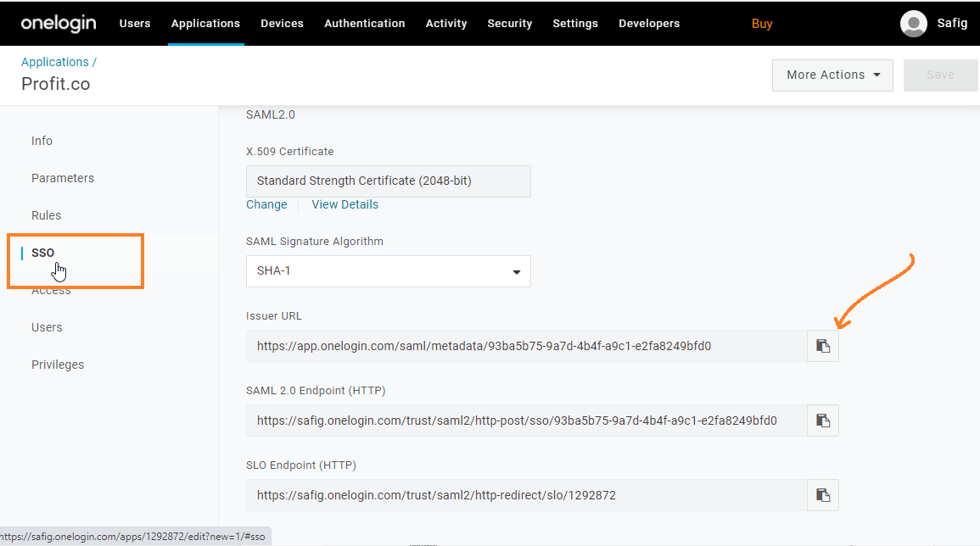The width and height of the screenshot is (980, 546).
Task: Select the SSO sidebar tab
Action: point(42,253)
